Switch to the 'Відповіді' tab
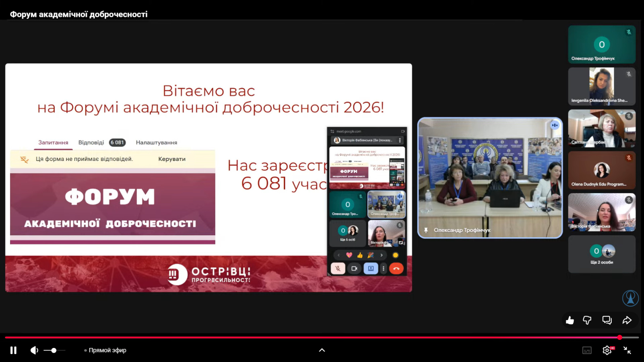The image size is (644, 362). coord(91,142)
